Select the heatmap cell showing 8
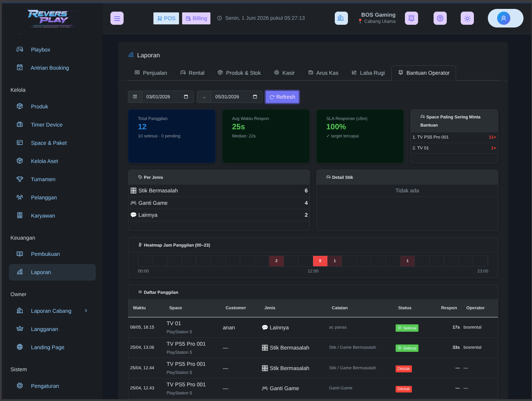The width and height of the screenshot is (532, 401). pos(320,261)
